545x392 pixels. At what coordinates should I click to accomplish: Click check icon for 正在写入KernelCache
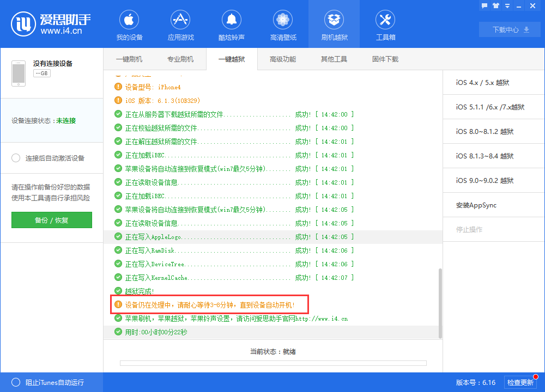[118, 278]
